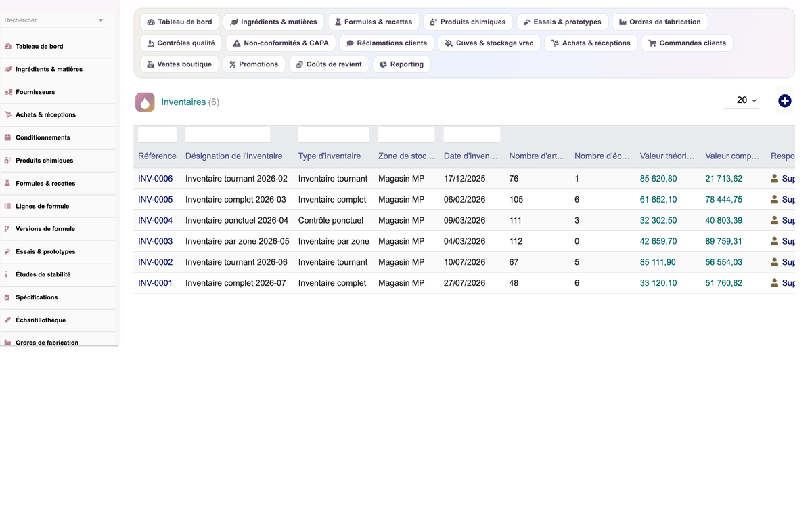Click the Contrôle ponctuel type cell
This screenshot has width=812, height=508.
pyautogui.click(x=331, y=221)
